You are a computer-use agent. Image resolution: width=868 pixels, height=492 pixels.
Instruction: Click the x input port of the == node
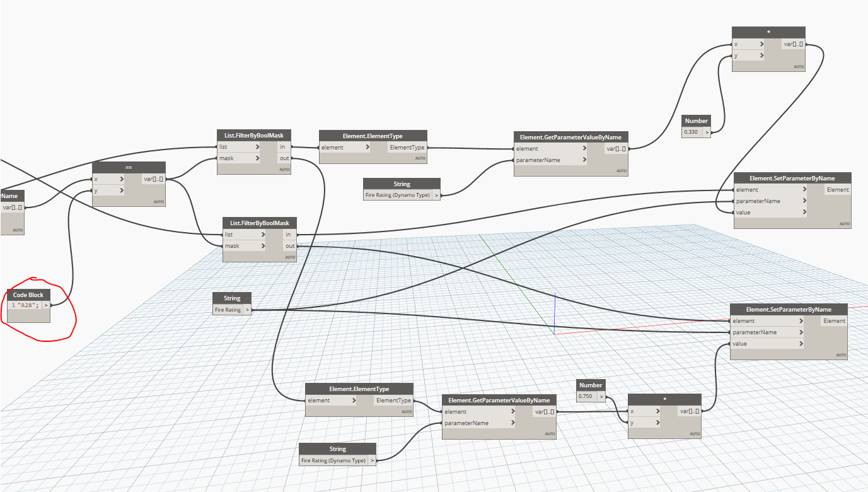108,179
